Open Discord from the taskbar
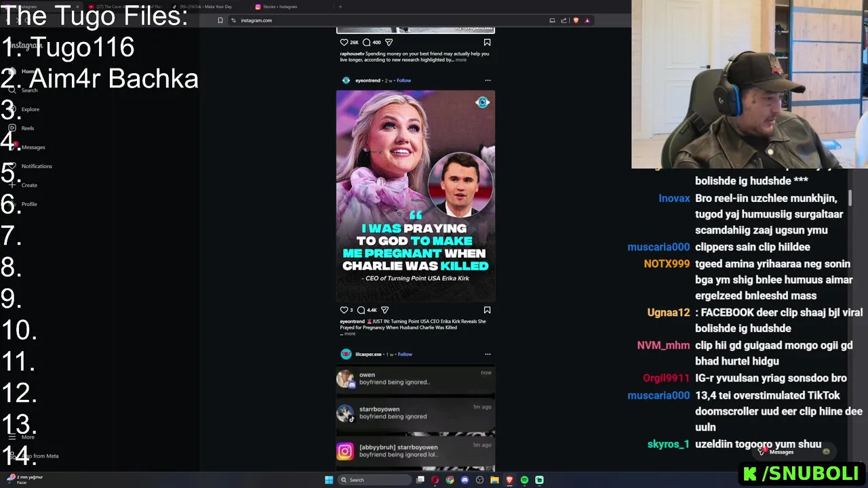This screenshot has height=488, width=868. point(465,480)
